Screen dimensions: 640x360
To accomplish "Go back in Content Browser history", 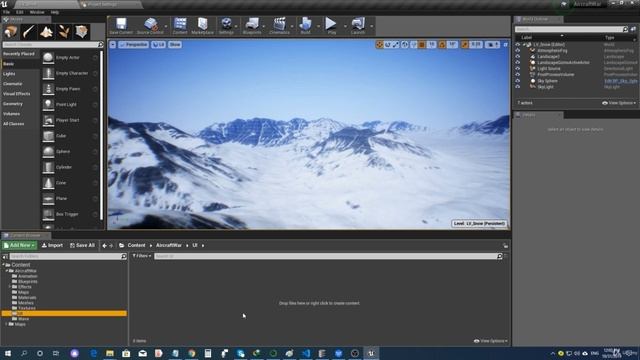I will click(x=104, y=245).
